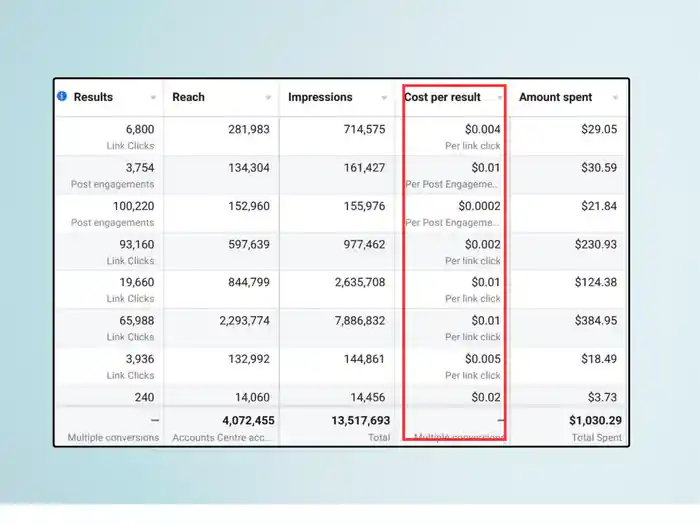Select the 240 results cell

pyautogui.click(x=144, y=397)
